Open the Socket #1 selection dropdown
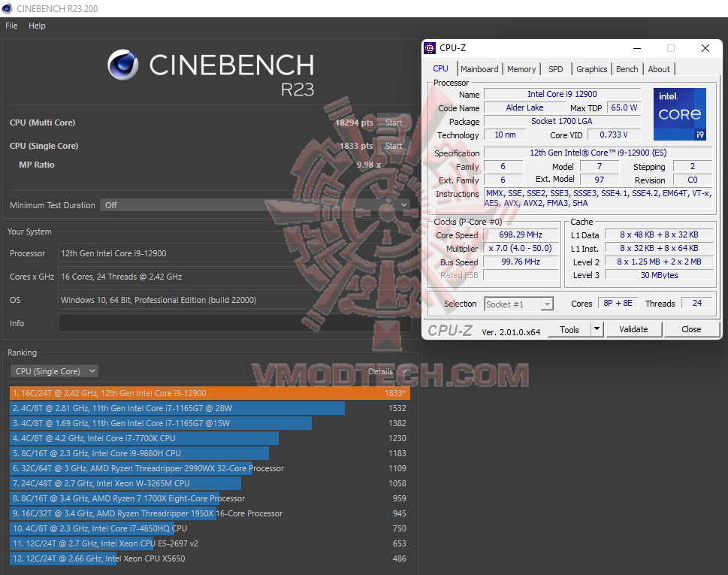This screenshot has width=728, height=575. point(518,304)
